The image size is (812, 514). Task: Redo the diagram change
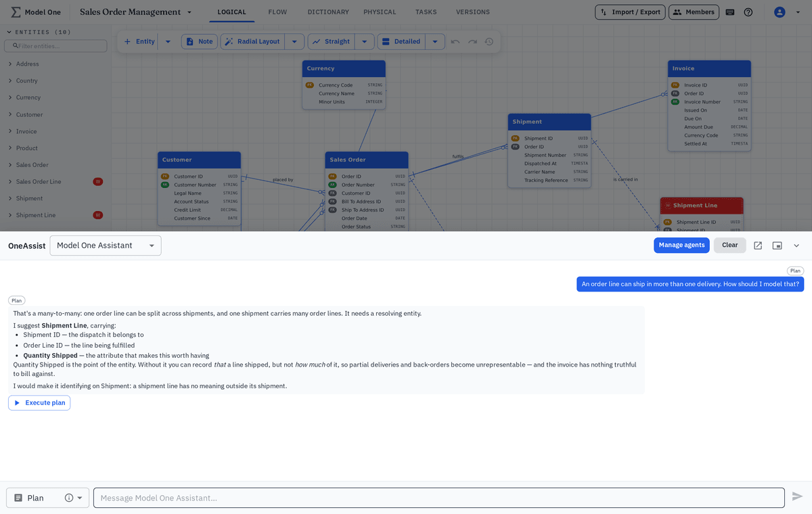point(472,41)
